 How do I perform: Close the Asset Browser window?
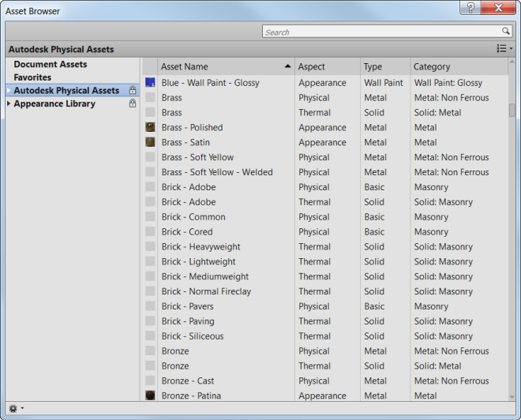pos(498,8)
